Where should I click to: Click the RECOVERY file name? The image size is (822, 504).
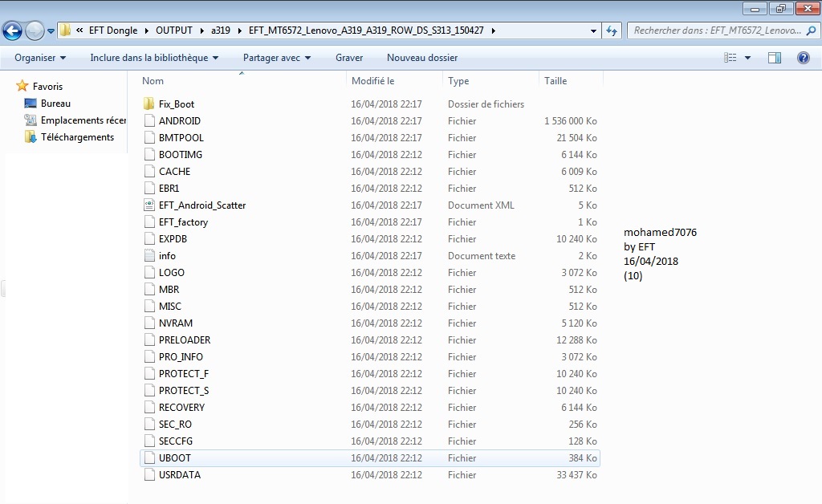(181, 407)
